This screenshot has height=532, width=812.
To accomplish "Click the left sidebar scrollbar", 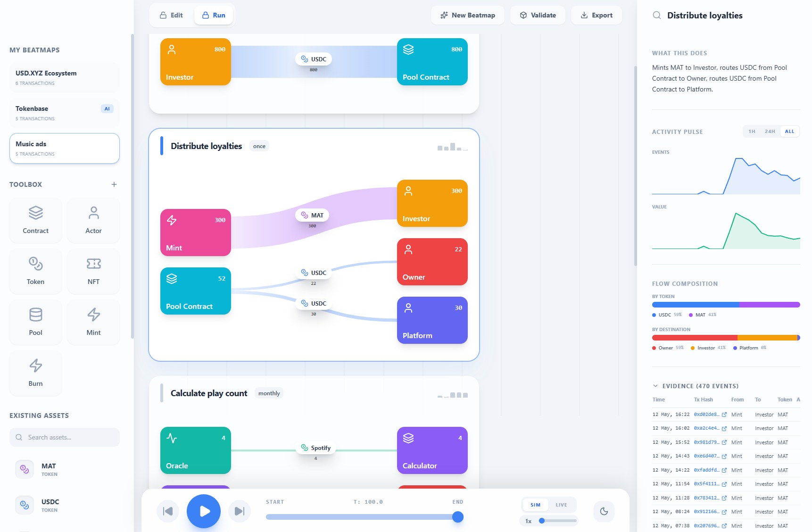I will [133, 186].
